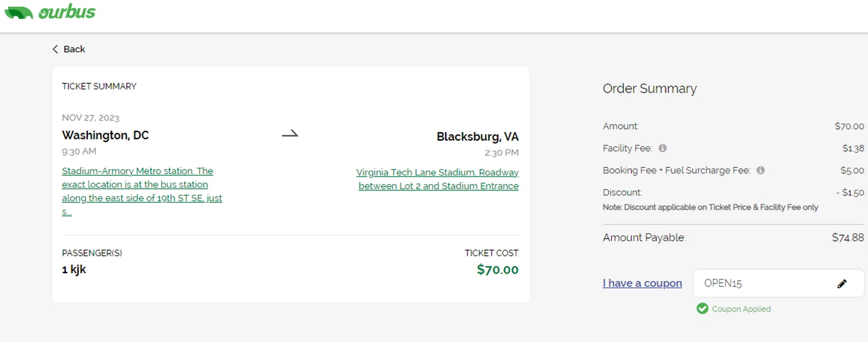Viewport: 868px width, 342px height.
Task: Click the green Coupon Applied checkmark
Action: click(x=703, y=309)
